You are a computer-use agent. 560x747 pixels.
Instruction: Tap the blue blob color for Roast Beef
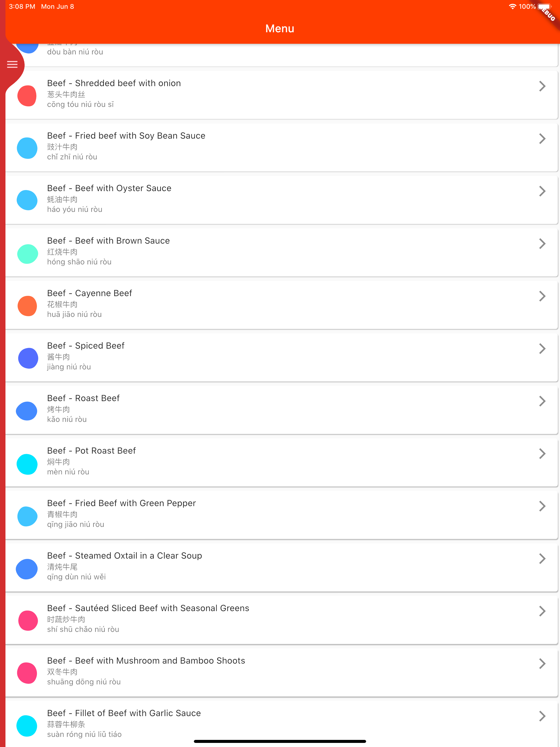pos(27,411)
